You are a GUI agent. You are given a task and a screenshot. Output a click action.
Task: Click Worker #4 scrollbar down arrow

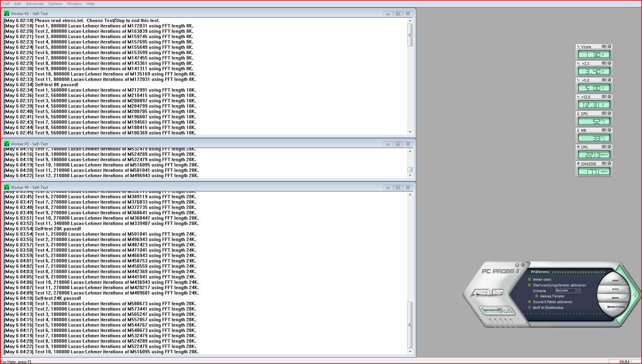(x=410, y=351)
